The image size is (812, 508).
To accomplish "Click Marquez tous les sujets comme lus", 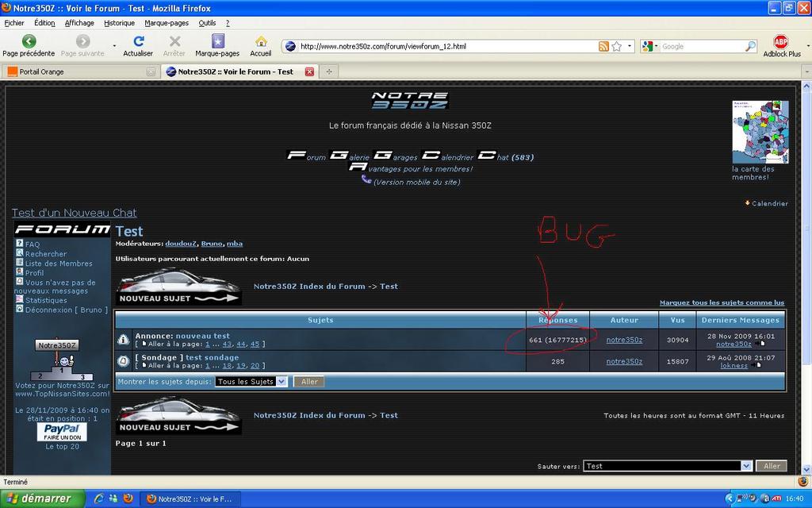I will pos(722,302).
